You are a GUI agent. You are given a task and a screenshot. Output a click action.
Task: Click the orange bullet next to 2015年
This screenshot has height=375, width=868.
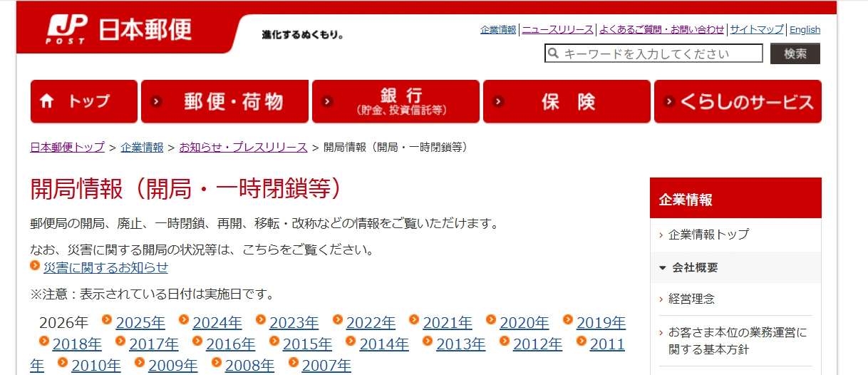tap(274, 341)
